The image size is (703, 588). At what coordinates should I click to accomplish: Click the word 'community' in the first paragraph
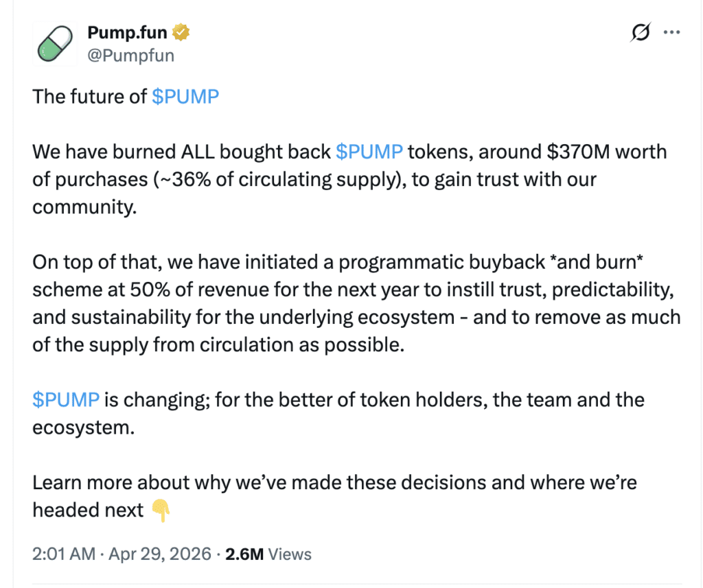pos(82,207)
